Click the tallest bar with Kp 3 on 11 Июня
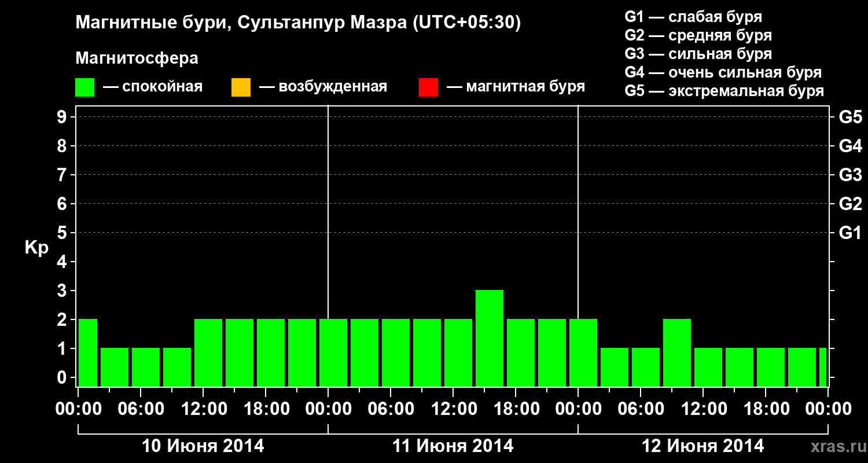 (490, 338)
